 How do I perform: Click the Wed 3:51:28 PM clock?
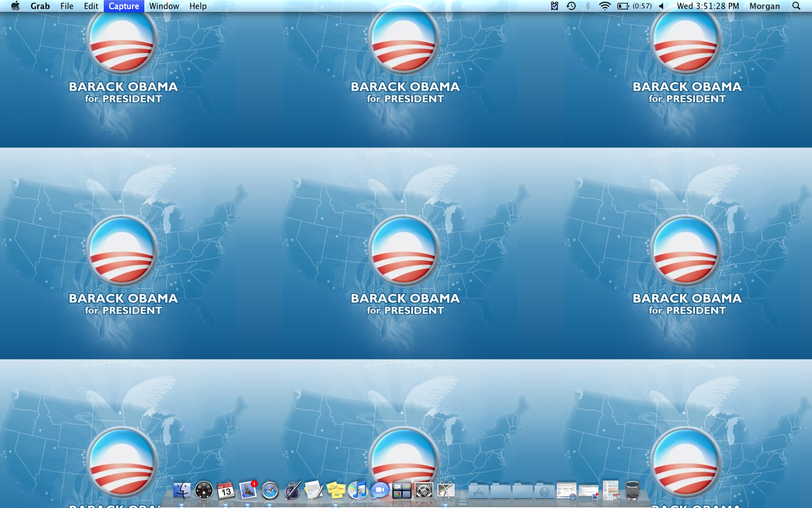(708, 6)
